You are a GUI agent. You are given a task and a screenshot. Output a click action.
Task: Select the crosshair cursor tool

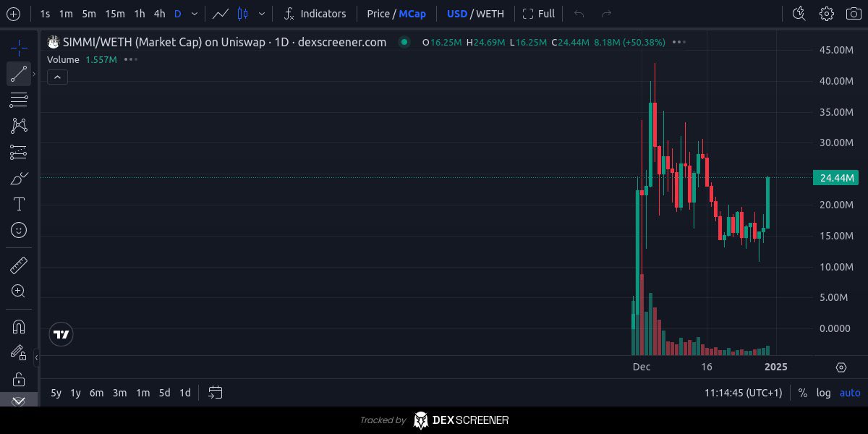click(x=19, y=48)
